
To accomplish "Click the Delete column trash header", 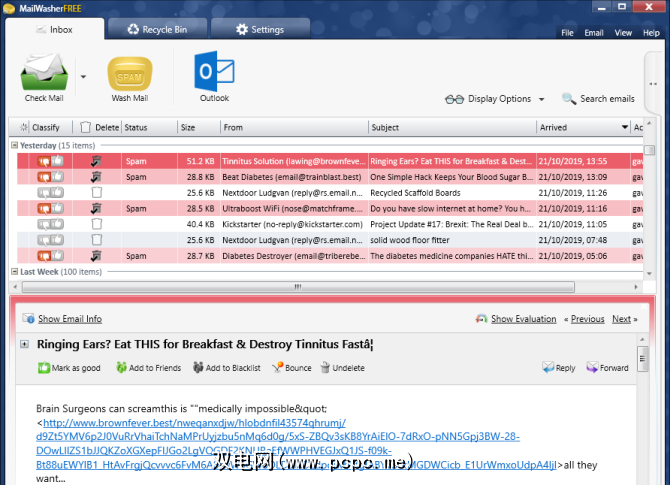I will click(x=85, y=127).
